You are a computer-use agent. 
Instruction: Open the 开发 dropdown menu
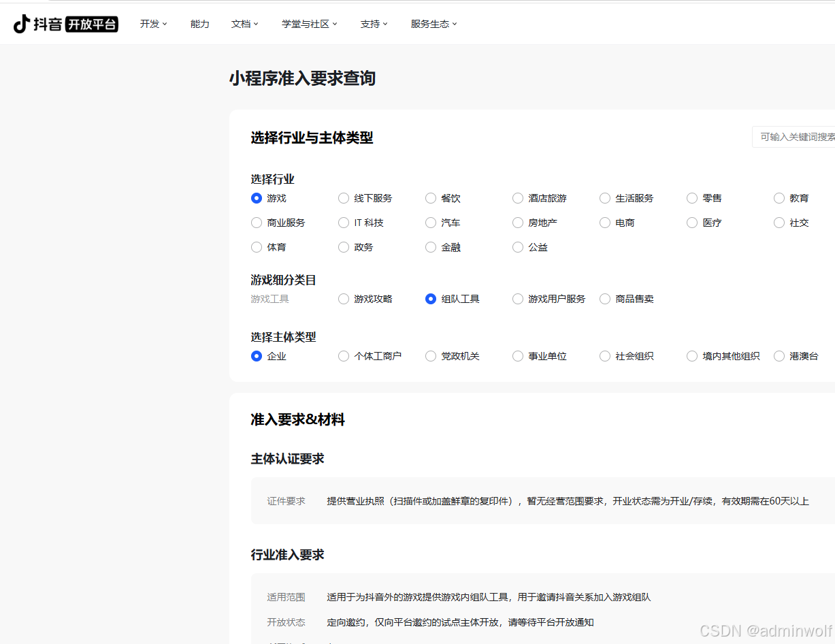click(153, 24)
